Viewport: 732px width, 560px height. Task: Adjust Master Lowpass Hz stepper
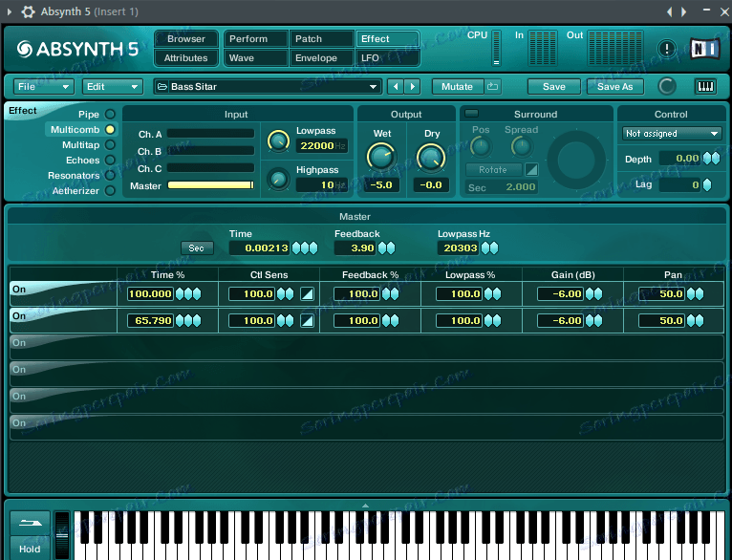pos(489,248)
